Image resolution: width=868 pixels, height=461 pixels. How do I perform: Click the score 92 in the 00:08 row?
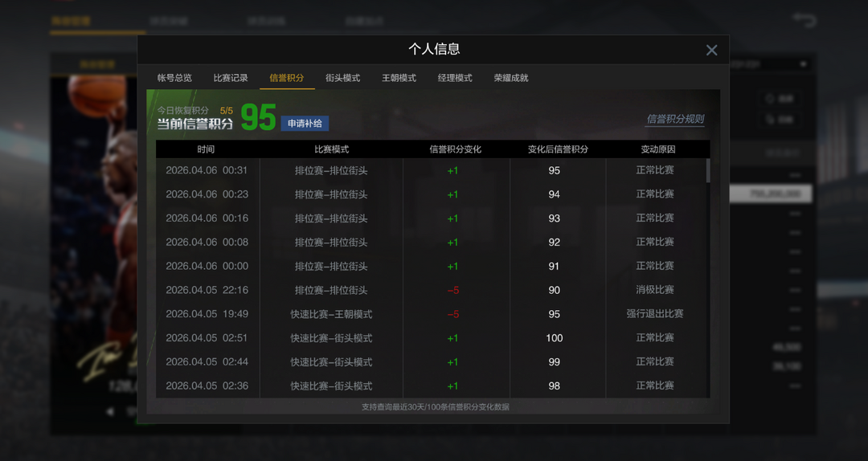pyautogui.click(x=554, y=242)
